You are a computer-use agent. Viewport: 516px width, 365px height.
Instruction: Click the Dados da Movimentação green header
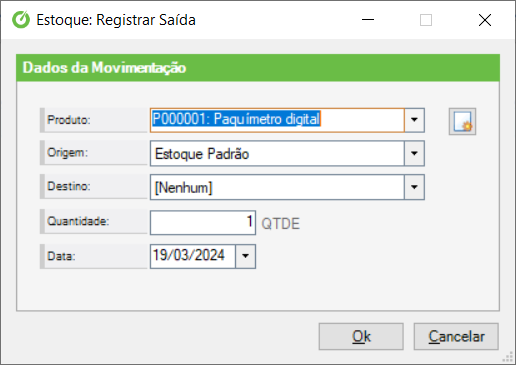coord(258,68)
